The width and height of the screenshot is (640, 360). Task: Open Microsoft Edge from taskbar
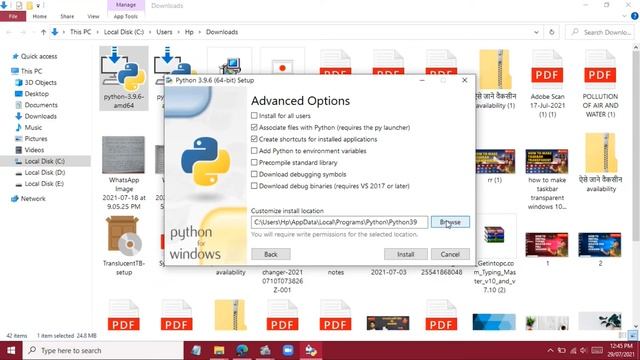point(242,351)
